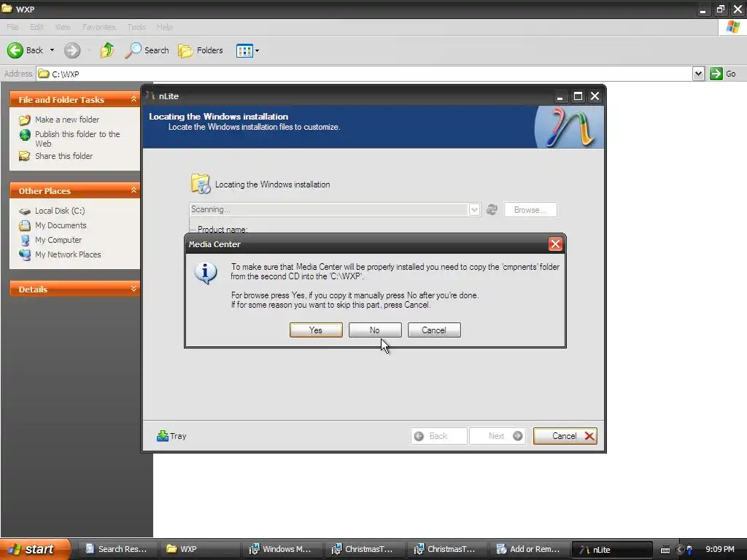Click Publish this folder to the Web

pos(77,139)
